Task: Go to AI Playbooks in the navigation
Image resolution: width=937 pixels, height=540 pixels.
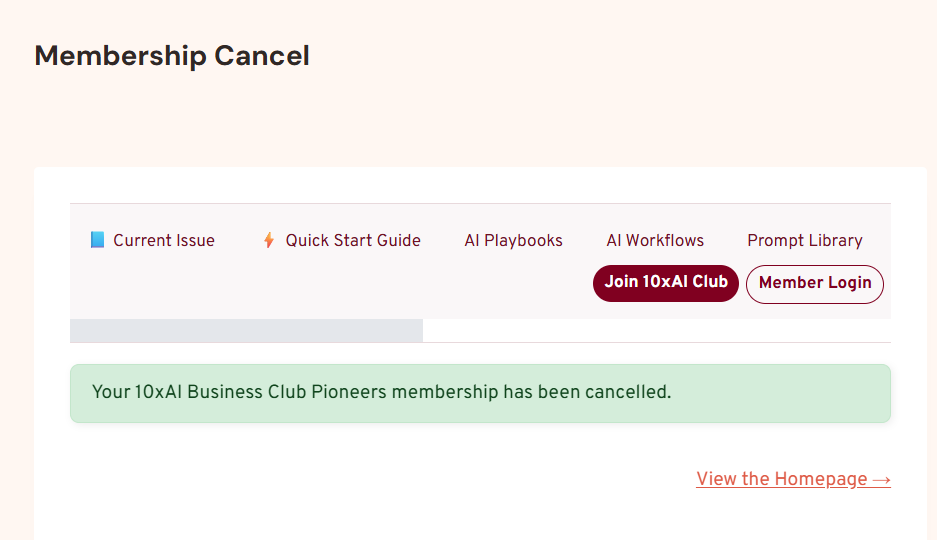Action: point(513,240)
